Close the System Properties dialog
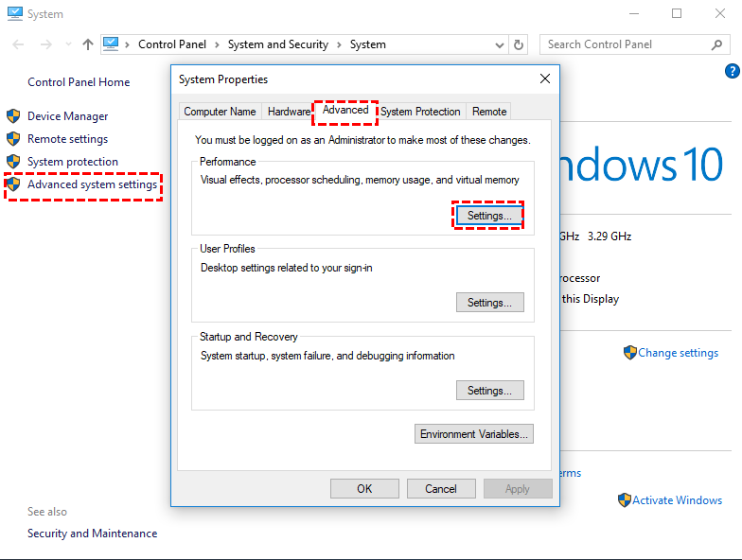 click(x=545, y=79)
